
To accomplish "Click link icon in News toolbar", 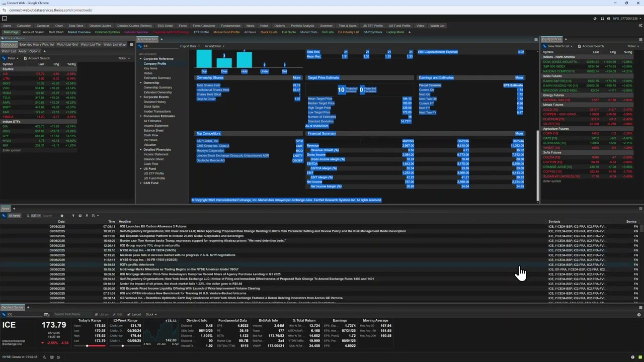I will point(4,216).
